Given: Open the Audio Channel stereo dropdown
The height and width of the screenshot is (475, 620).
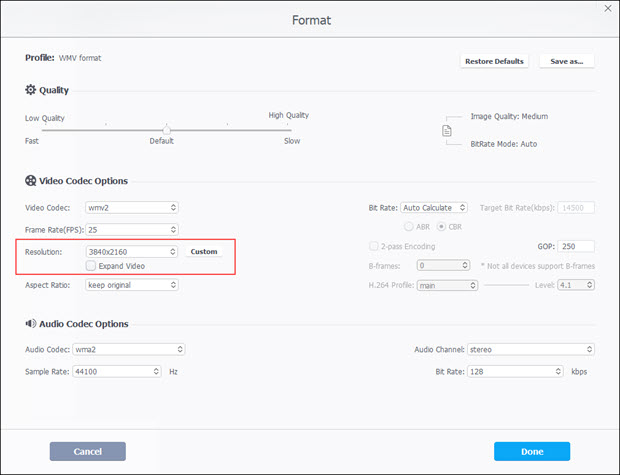Looking at the screenshot, I should pos(532,350).
